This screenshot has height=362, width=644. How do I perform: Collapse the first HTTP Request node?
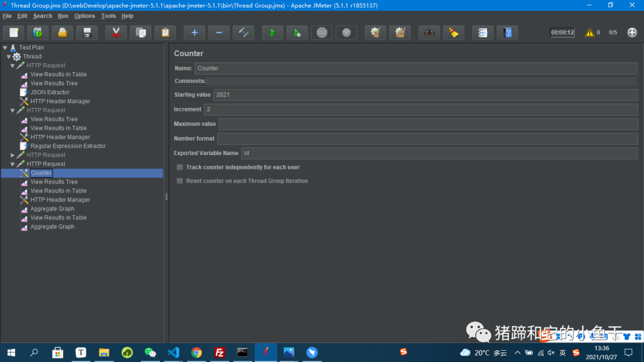tap(13, 66)
